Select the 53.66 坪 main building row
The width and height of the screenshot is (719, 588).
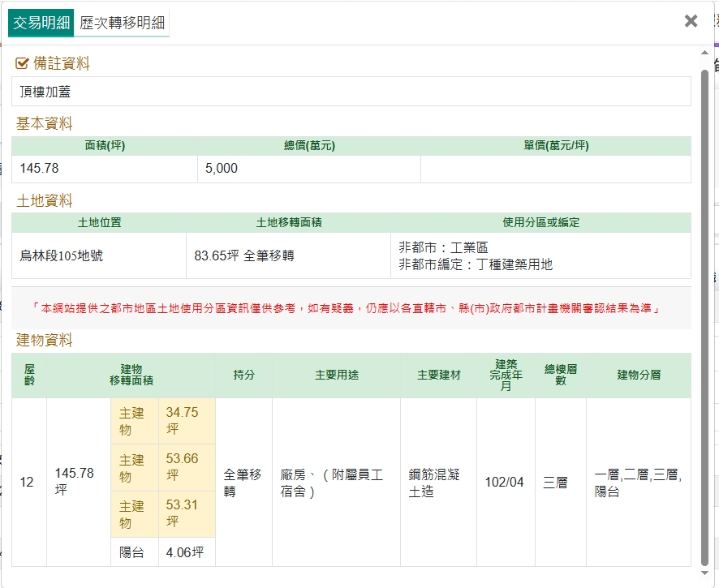point(163,467)
